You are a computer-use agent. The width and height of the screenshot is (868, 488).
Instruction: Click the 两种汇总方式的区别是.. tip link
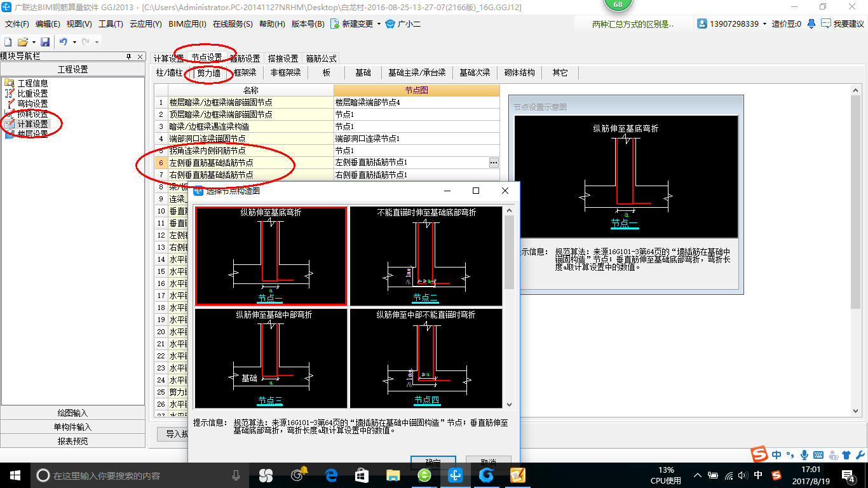point(632,24)
